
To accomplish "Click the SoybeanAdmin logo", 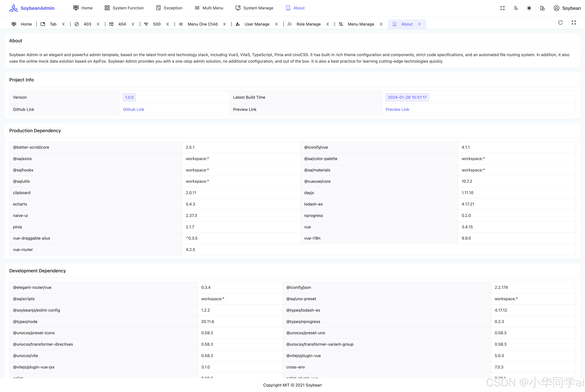I will (x=32, y=8).
